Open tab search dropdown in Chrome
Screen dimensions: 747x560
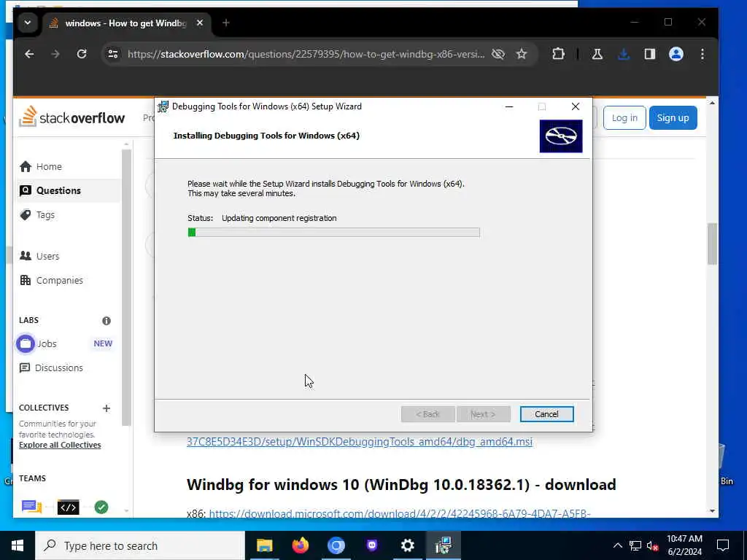28,23
